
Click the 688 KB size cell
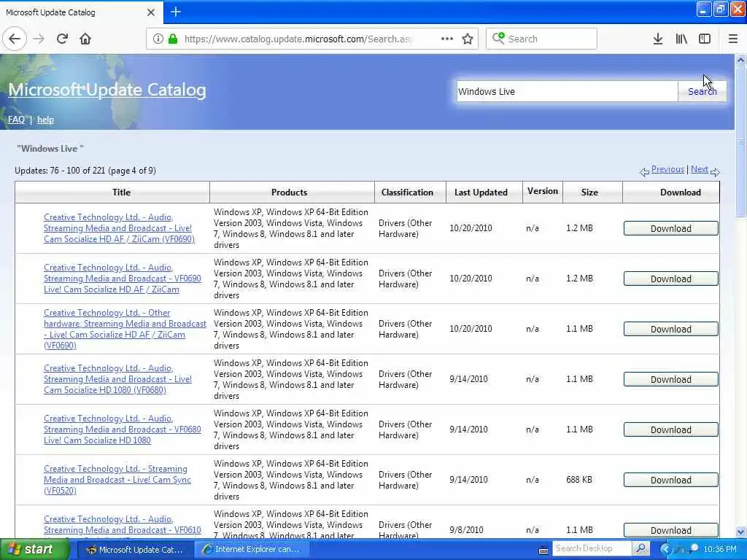point(579,480)
